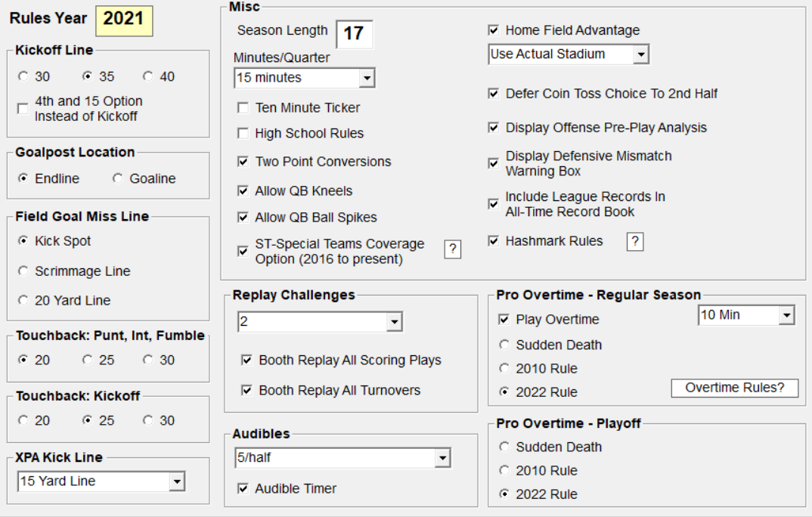Click the help icon beside Special Teams Coverage

tap(452, 250)
